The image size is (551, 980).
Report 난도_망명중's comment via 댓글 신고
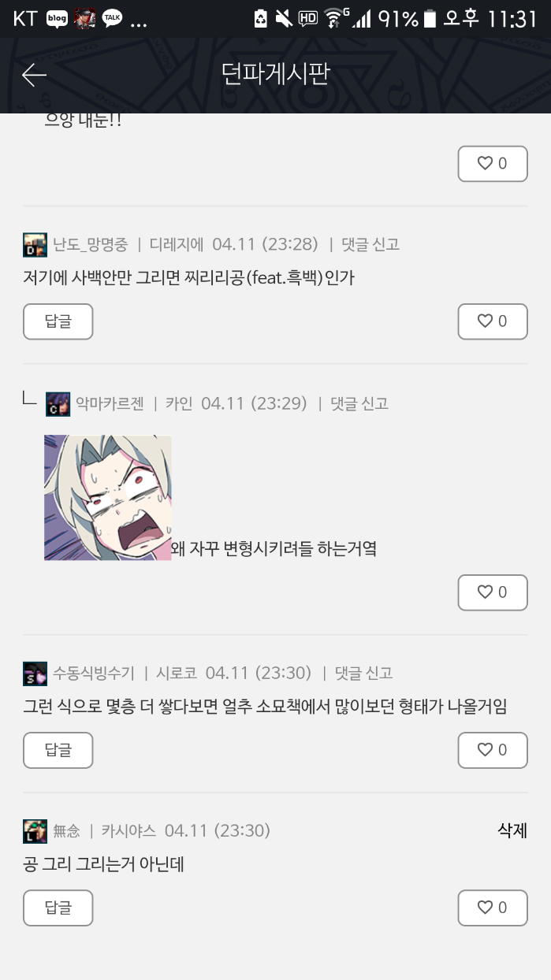coord(370,244)
